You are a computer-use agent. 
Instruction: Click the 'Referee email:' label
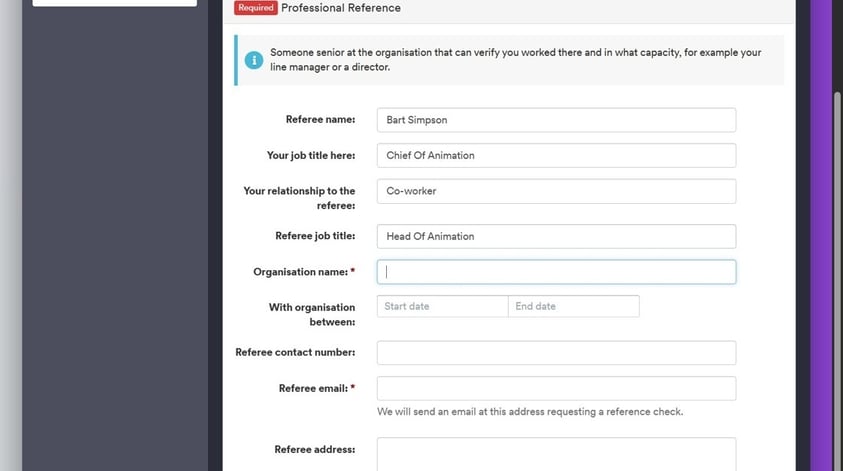312,388
